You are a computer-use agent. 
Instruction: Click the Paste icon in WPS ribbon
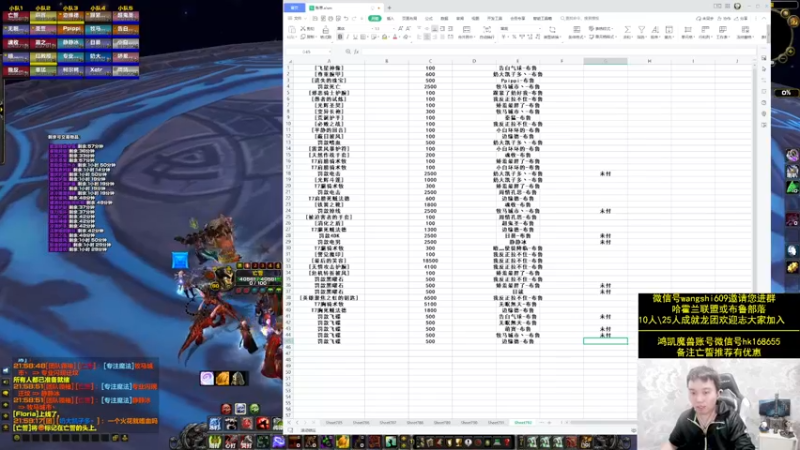[x=291, y=29]
